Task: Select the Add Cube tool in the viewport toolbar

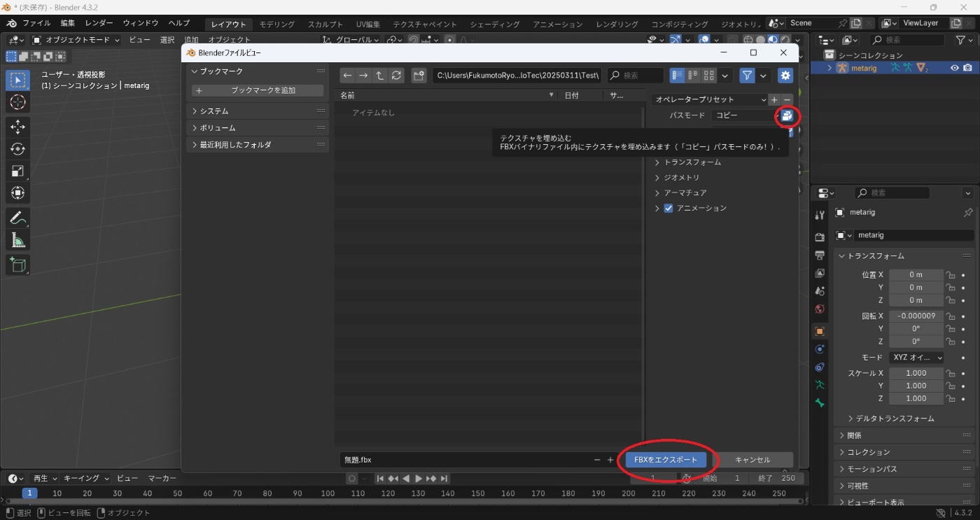Action: pos(17,265)
